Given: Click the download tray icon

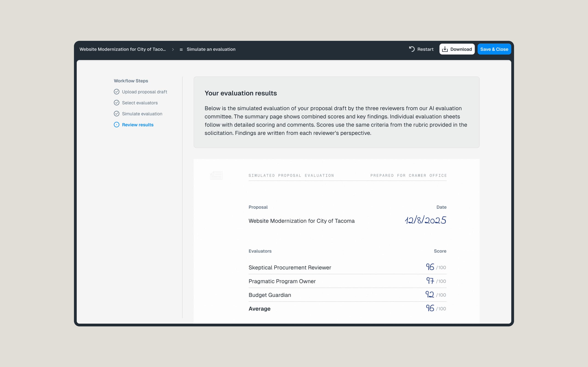Looking at the screenshot, I should 445,49.
